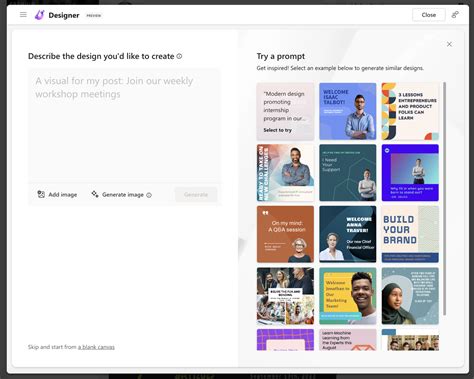Click the Designer logo icon
The image size is (474, 379).
tap(40, 15)
